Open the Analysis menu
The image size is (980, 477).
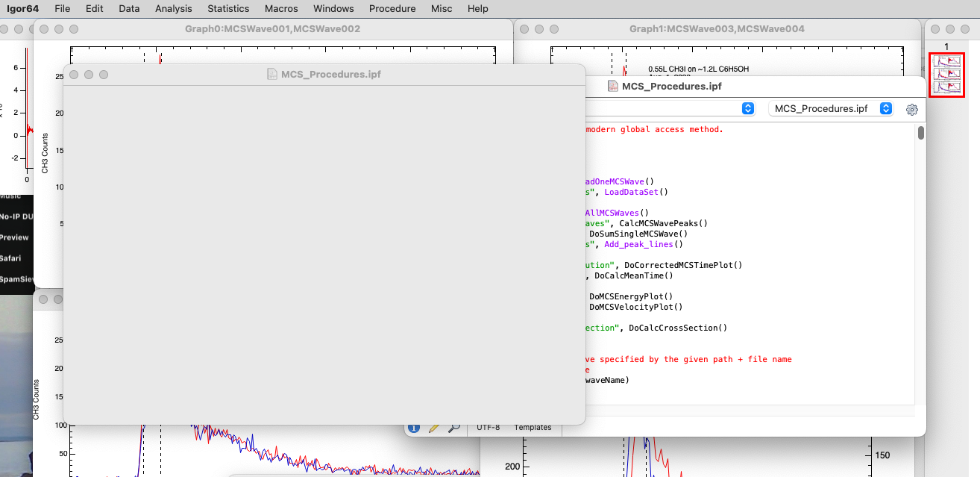coord(174,9)
